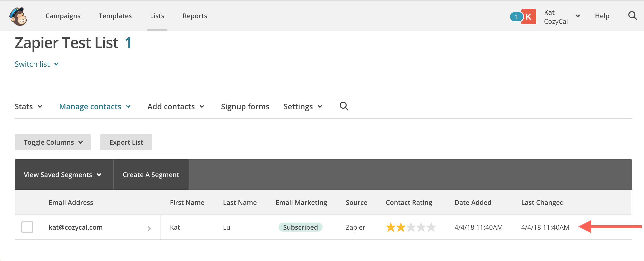This screenshot has height=261, width=644.
Task: Click the Export List button
Action: point(126,142)
